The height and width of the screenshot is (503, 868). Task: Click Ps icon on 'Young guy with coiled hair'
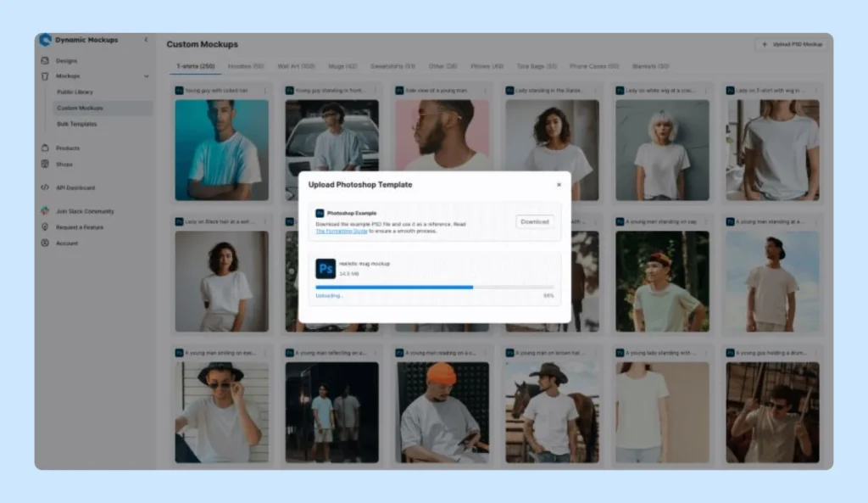180,90
